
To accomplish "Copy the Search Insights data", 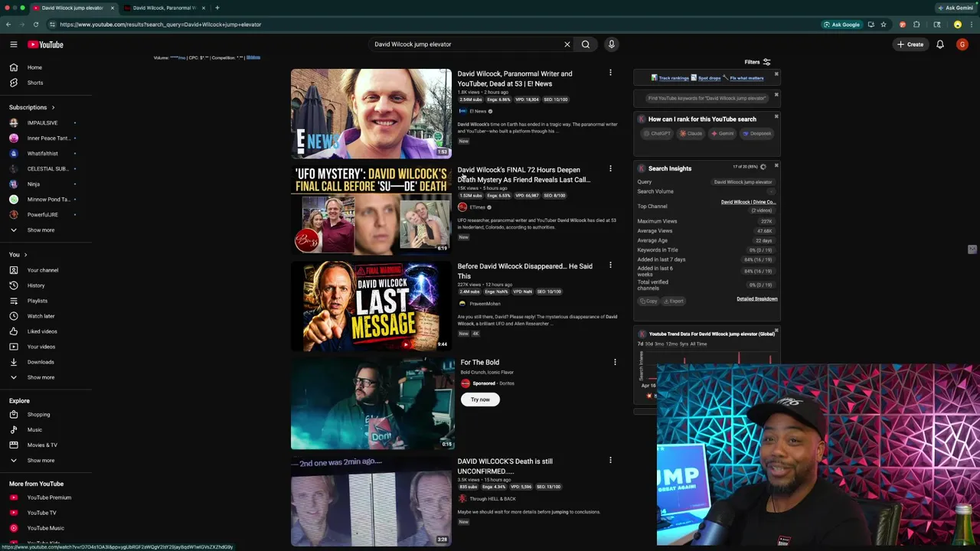I will [x=648, y=301].
